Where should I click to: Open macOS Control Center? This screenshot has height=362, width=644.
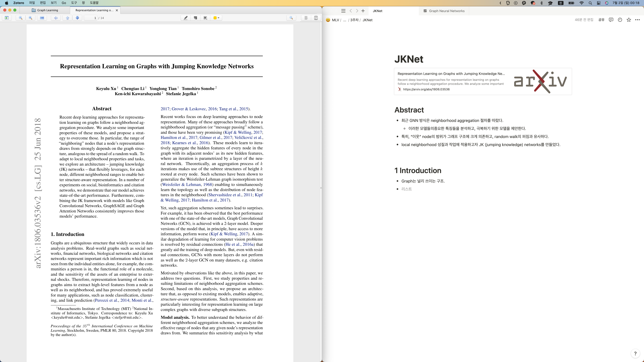point(599,3)
